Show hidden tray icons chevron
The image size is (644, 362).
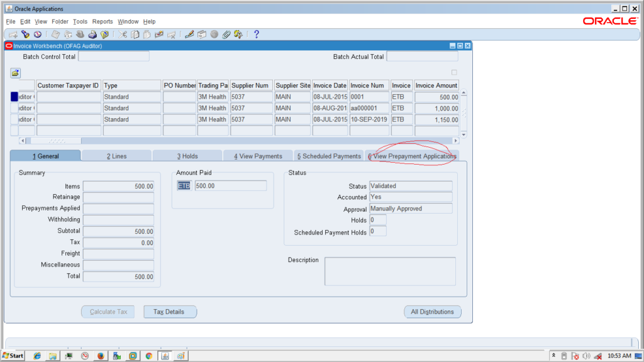553,356
